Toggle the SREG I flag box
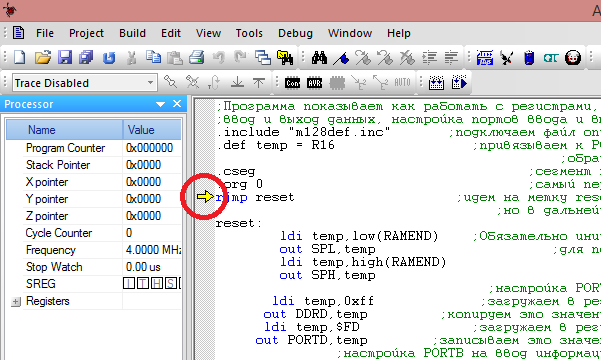This screenshot has height=360, width=601. pyautogui.click(x=129, y=284)
